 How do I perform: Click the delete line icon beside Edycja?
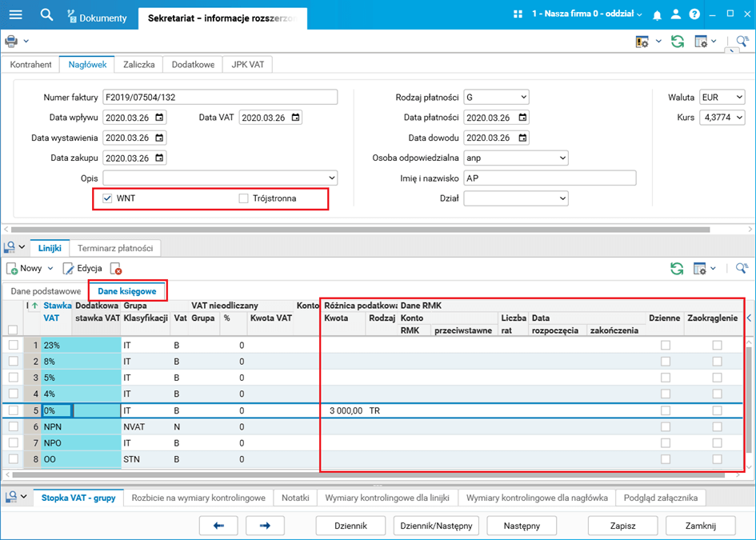pyautogui.click(x=116, y=269)
